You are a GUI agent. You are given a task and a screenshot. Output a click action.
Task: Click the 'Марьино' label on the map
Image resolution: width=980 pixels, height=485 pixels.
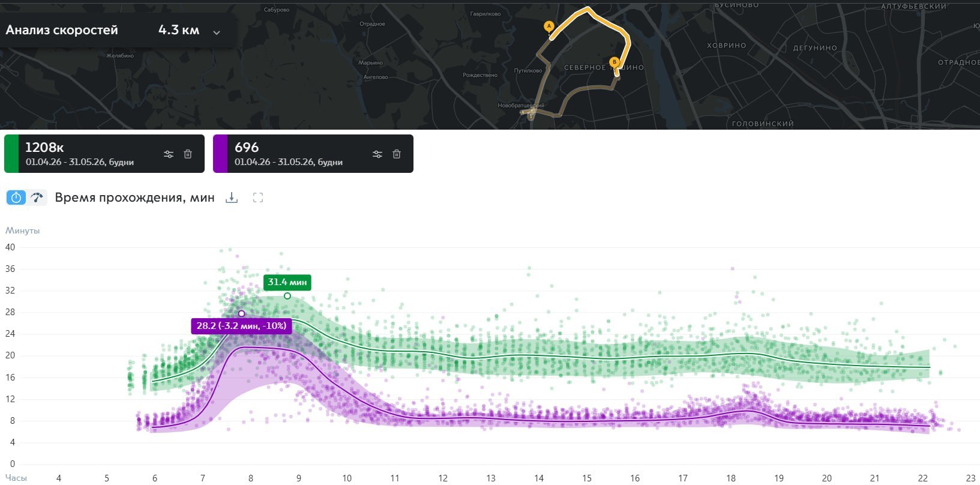pos(370,62)
